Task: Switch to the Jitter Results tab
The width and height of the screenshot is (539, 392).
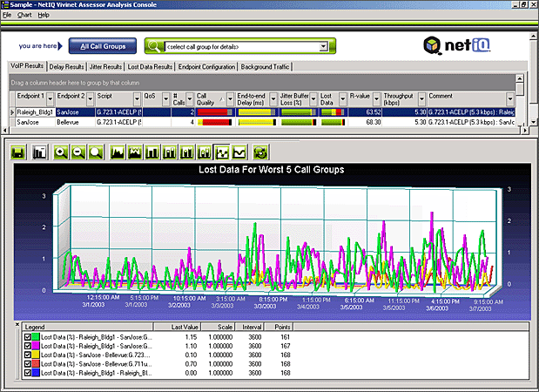Action: 105,67
